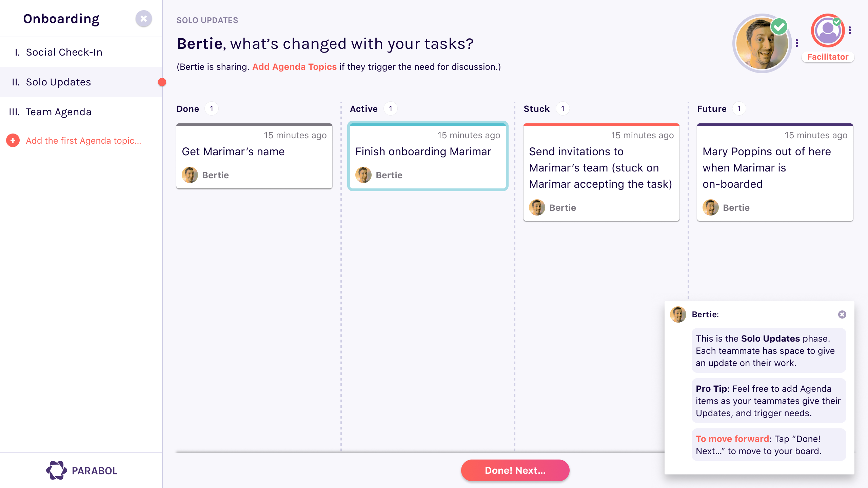Close the Bertie help dialog

coord(842,314)
